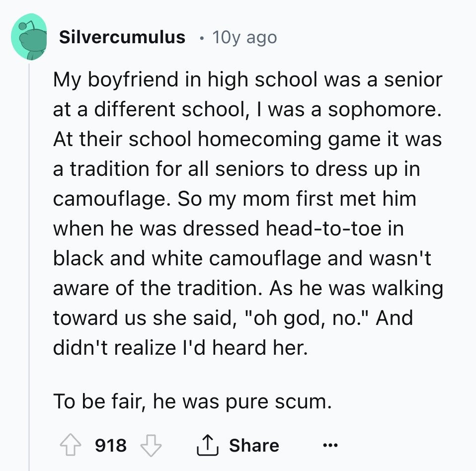Click the word "homecoming" in the comment
The image size is (476, 471).
tap(259, 139)
